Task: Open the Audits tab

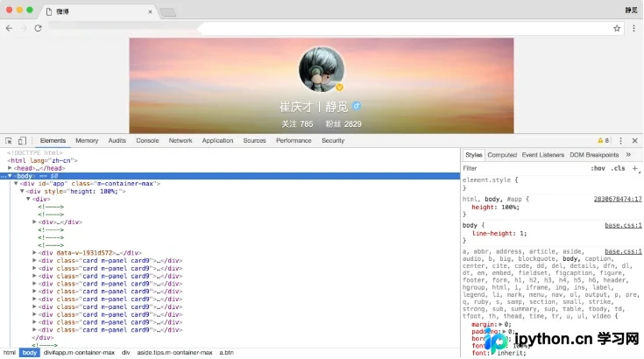Action: pos(117,141)
